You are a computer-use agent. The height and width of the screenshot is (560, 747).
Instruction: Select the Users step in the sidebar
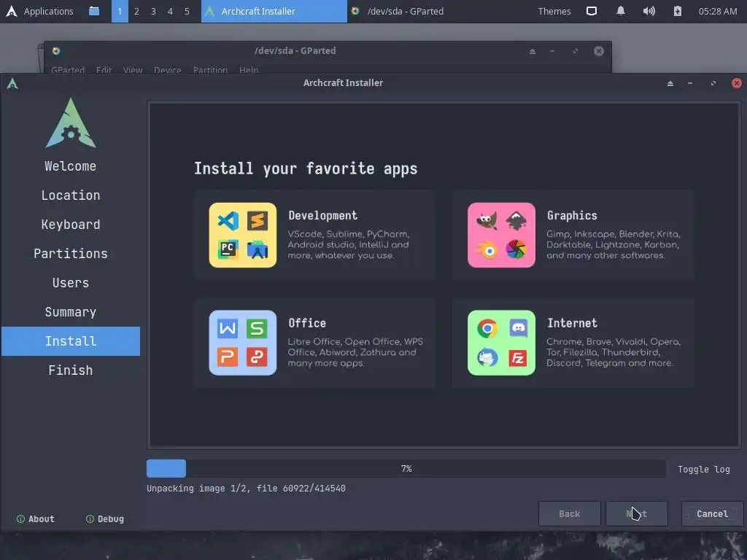click(71, 283)
